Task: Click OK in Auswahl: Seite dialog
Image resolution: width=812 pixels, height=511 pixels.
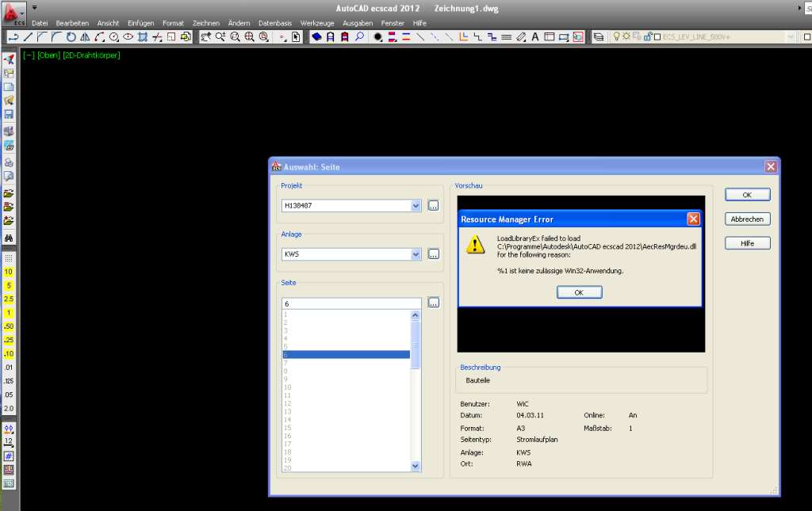Action: pos(747,195)
